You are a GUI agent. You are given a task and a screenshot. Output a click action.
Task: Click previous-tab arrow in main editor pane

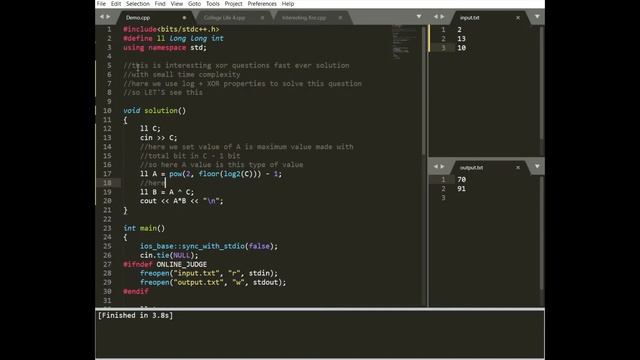pos(102,17)
